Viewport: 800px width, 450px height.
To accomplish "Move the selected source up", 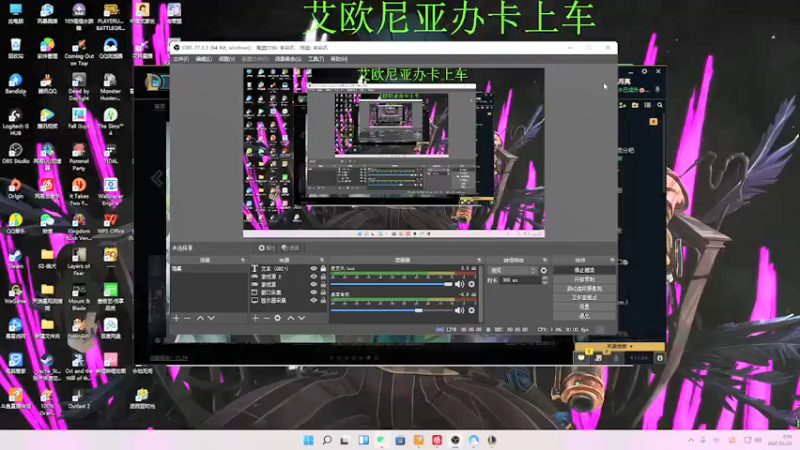I will click(290, 318).
